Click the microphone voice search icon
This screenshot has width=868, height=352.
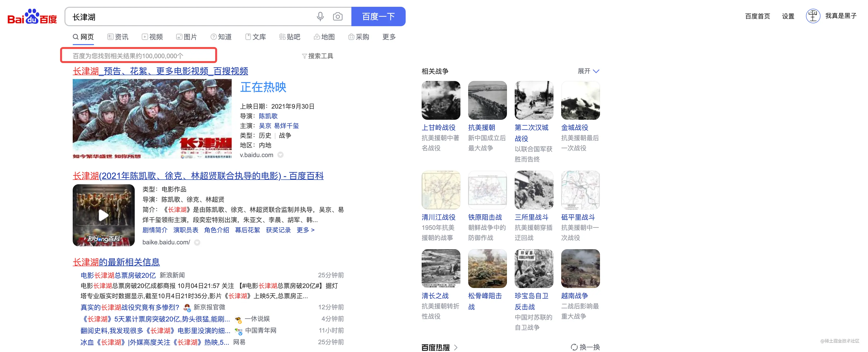320,16
